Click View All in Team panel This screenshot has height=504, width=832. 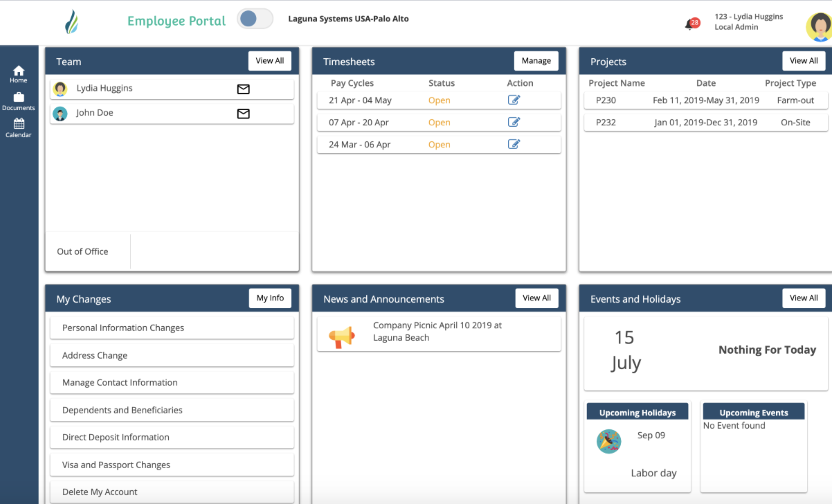270,61
